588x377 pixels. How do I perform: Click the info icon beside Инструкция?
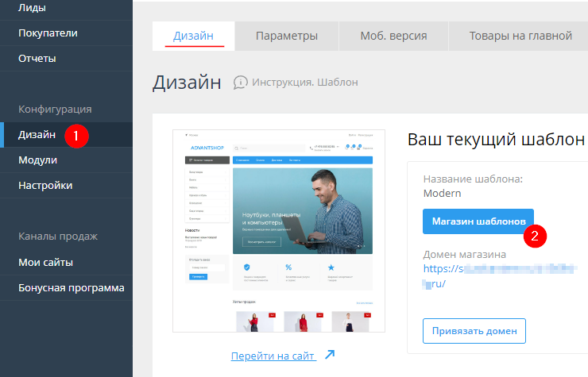click(240, 83)
